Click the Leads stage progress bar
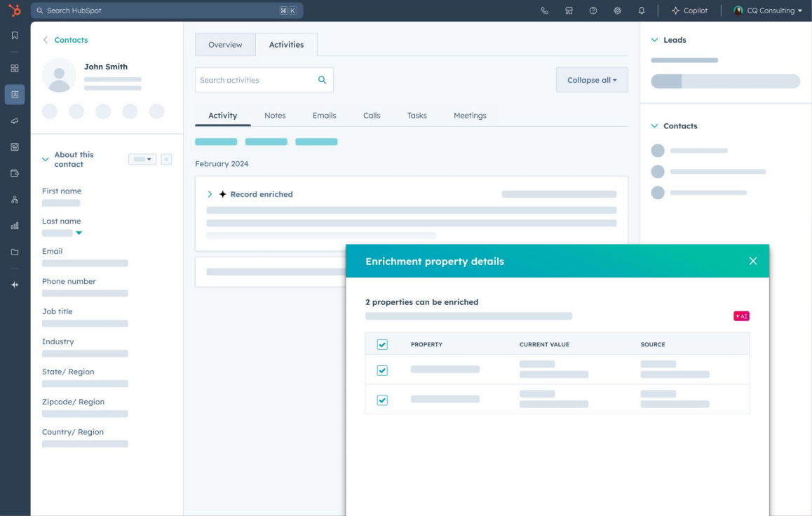This screenshot has height=516, width=812. coord(726,81)
